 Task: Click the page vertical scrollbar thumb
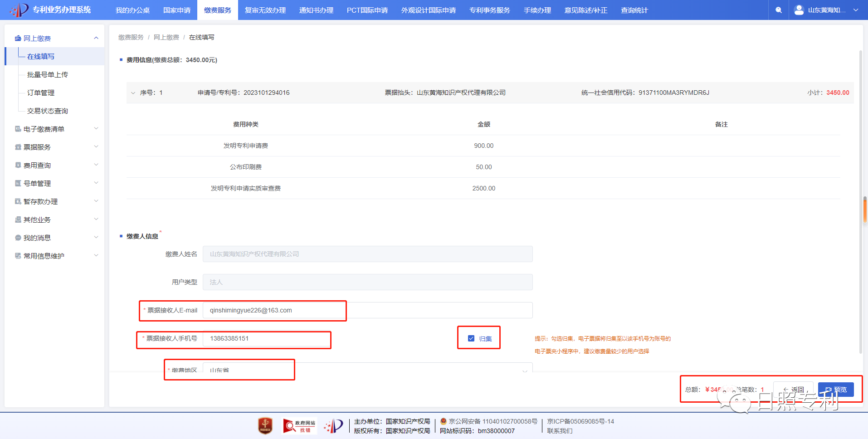coord(865,210)
